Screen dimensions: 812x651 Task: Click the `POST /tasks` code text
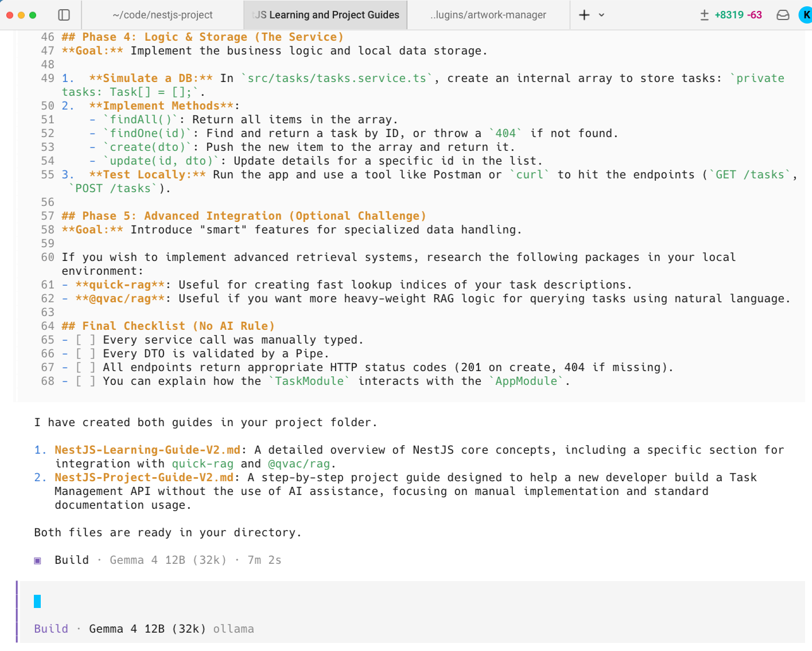click(113, 188)
